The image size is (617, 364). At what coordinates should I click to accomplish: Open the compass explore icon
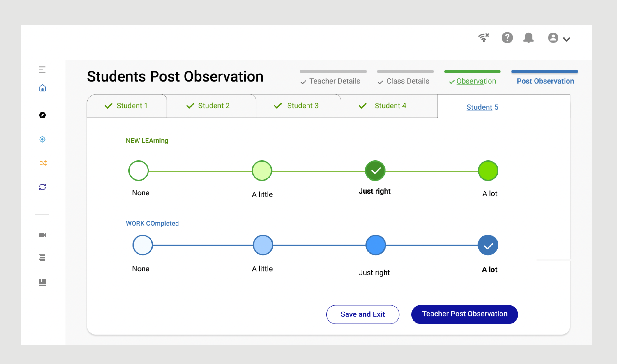pos(42,115)
